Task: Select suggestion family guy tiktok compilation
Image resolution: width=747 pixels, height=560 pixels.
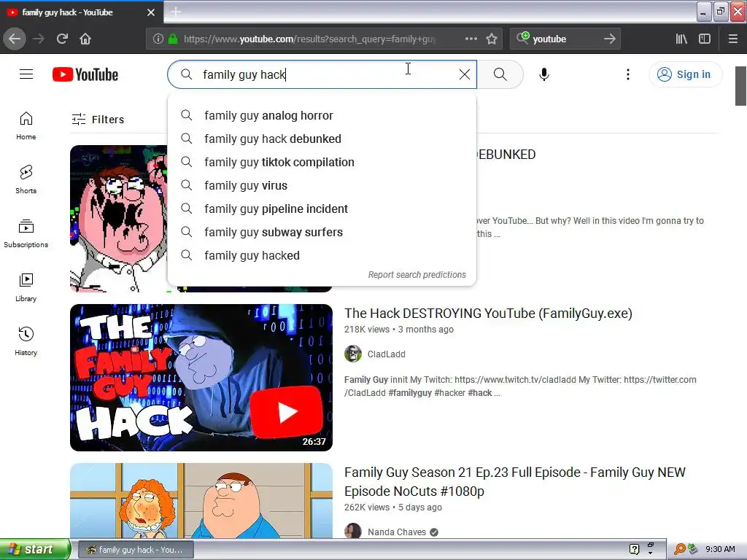Action: (322, 163)
